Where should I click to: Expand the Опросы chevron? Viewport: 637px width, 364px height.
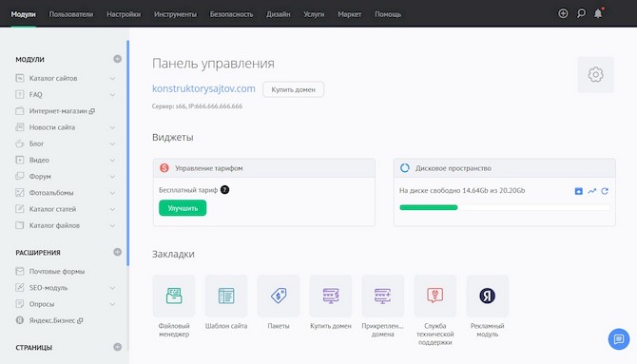point(112,304)
